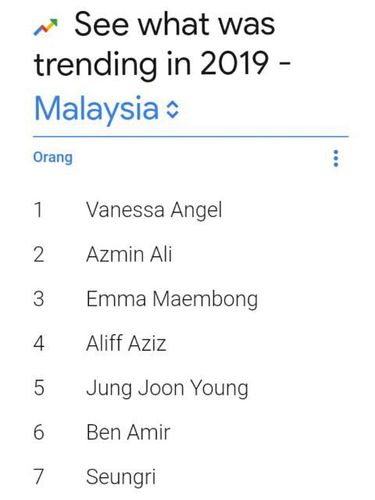Expand the Malaysia country selector arrows
Image resolution: width=375 pixels, height=500 pixels.
tap(173, 110)
